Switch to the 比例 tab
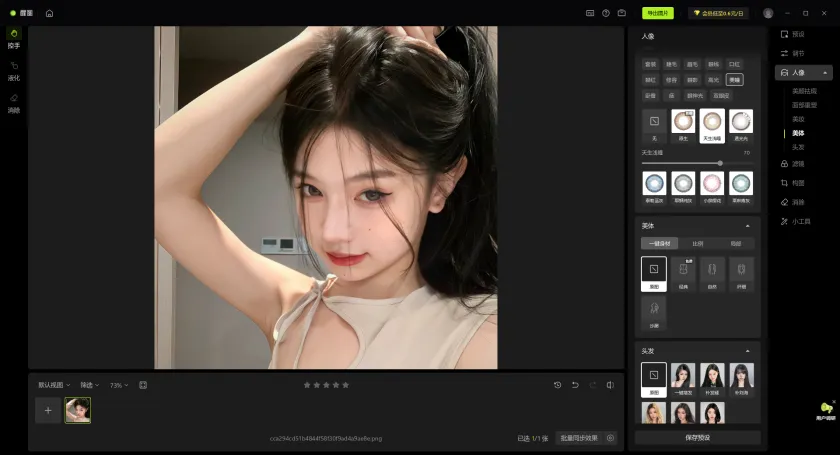840x455 pixels. click(x=698, y=243)
